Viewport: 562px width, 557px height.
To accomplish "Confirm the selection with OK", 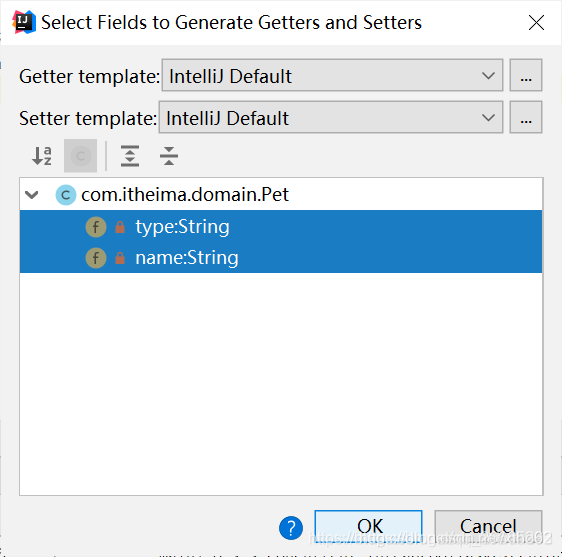I will point(368,526).
